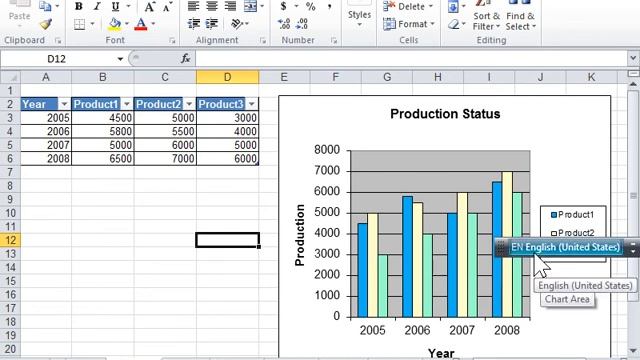
Task: Copy the selection
Action: point(45,6)
